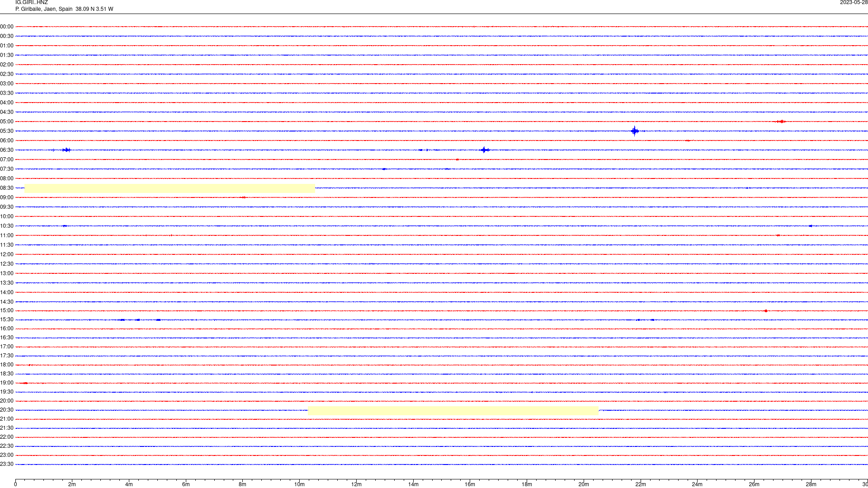Select the 12:00 time row label
The image size is (868, 488).
[7, 254]
